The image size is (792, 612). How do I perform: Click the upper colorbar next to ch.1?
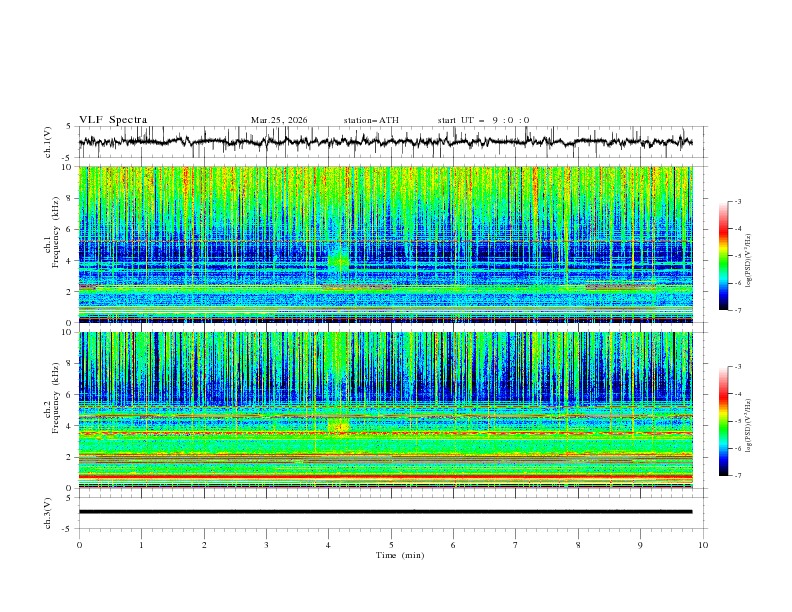click(724, 255)
